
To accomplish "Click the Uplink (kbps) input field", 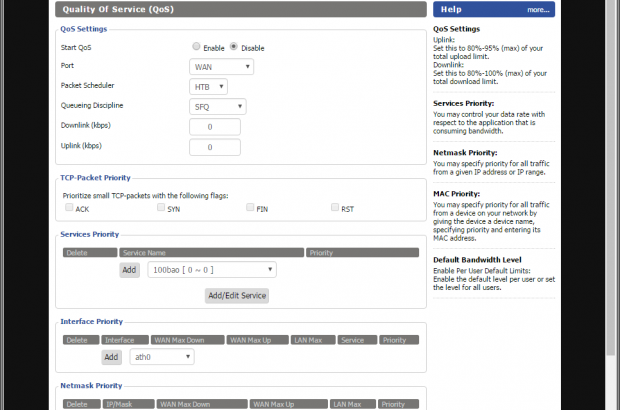I will tap(215, 148).
